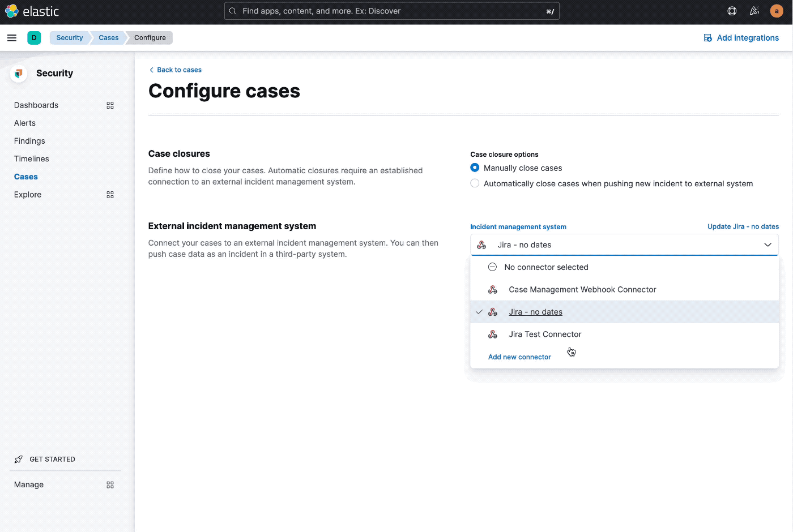Open the main navigation hamburger menu
The height and width of the screenshot is (532, 793).
tap(12, 38)
